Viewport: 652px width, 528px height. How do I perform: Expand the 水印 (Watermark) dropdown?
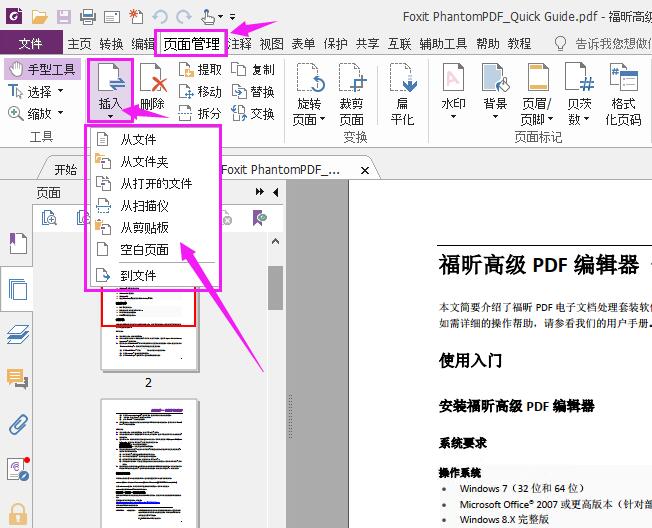[453, 119]
